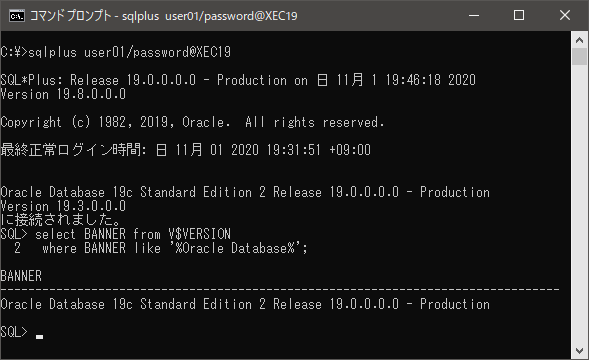Screen dimensions: 589x360
Task: Click the に接続されました message
Action: click(x=60, y=220)
